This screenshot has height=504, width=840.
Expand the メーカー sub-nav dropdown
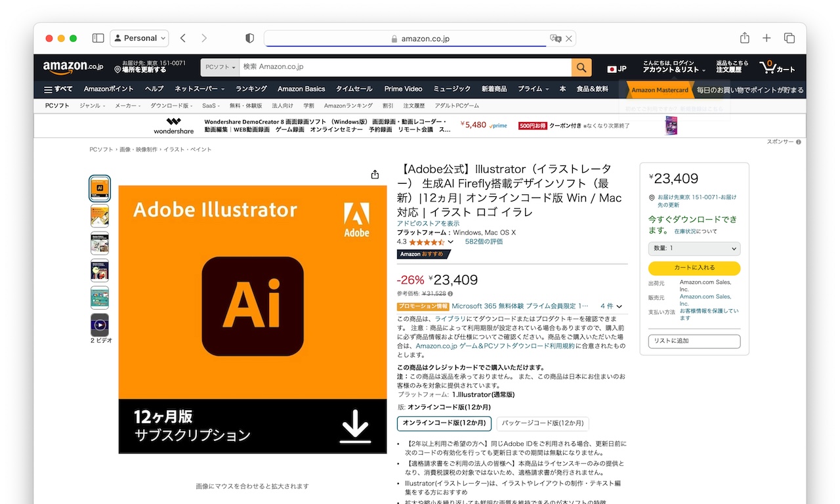point(128,106)
